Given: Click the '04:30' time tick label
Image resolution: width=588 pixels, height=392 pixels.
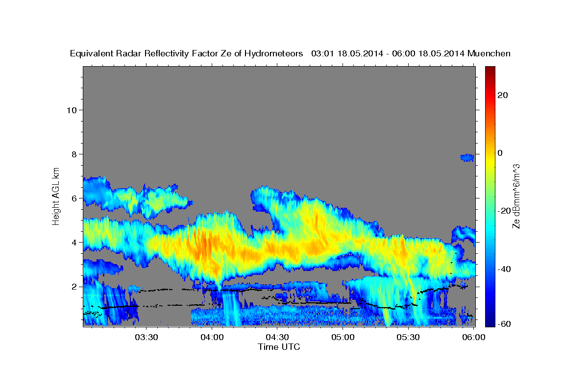Looking at the screenshot, I should [277, 337].
